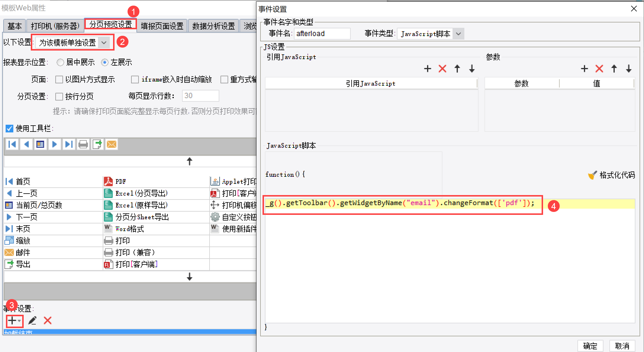Click red X to delete referenced JavaScript
The width and height of the screenshot is (644, 352).
coord(442,69)
